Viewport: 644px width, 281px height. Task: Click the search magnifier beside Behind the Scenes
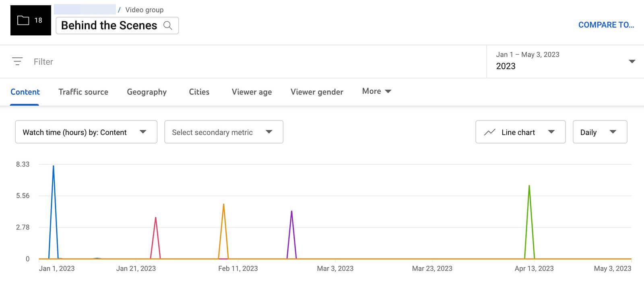(168, 26)
